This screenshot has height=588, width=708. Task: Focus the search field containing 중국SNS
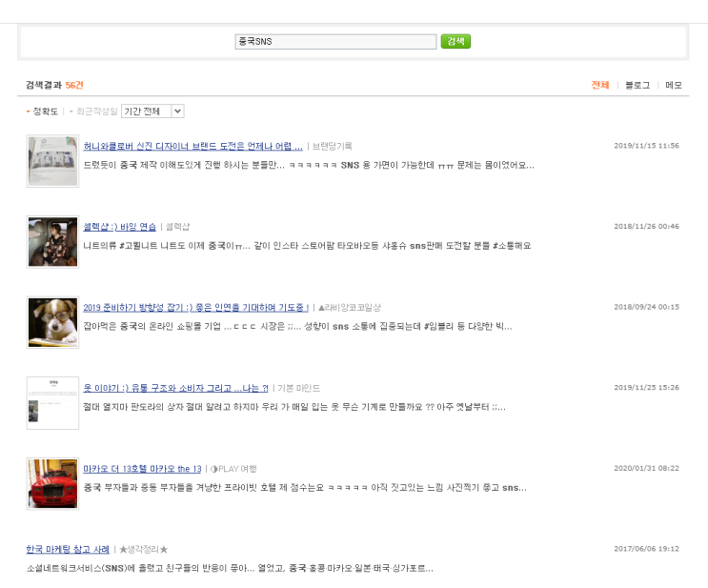point(335,42)
